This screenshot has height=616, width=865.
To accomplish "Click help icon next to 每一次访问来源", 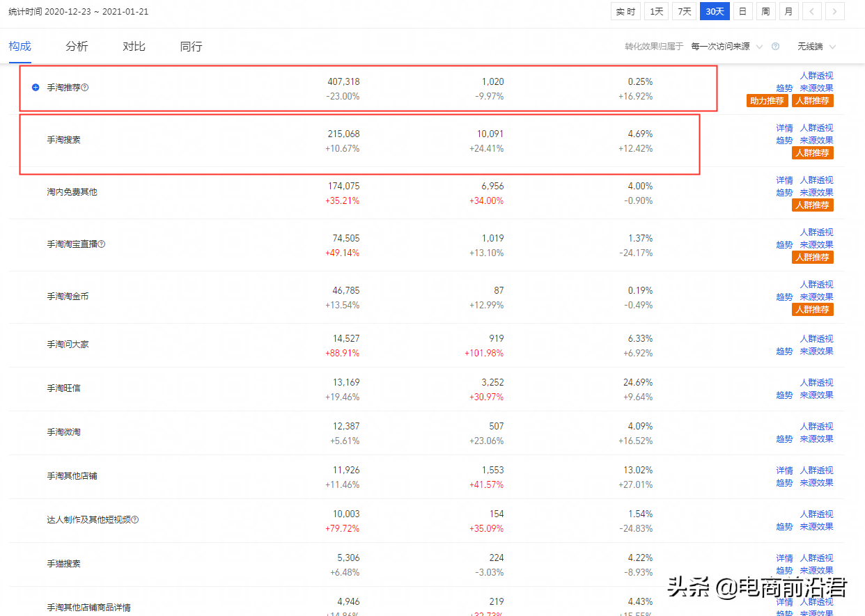I will [775, 47].
